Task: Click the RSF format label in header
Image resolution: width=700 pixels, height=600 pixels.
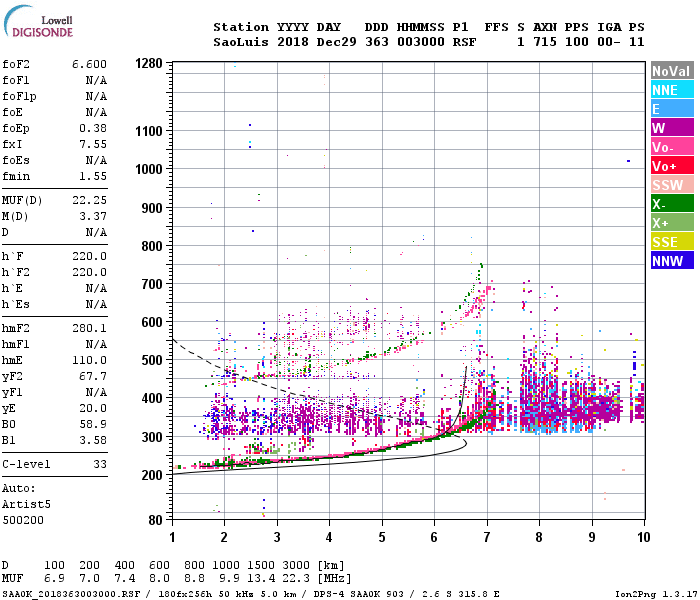Action: [x=464, y=42]
